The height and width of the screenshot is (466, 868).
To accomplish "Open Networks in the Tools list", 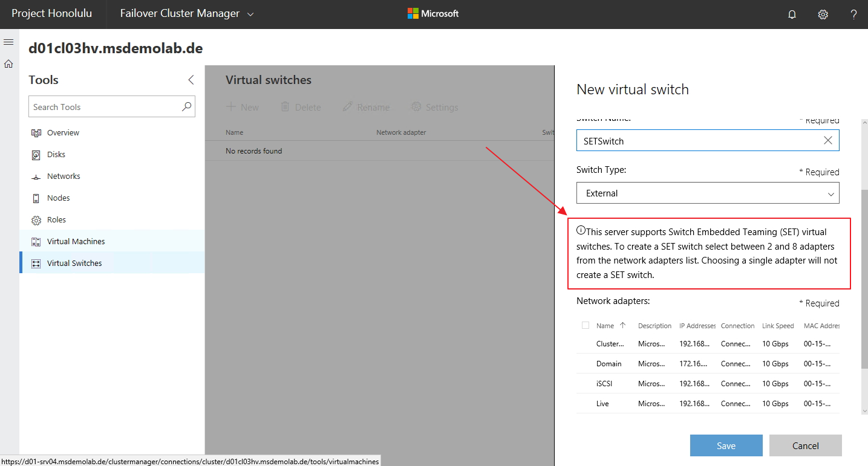I will point(64,176).
